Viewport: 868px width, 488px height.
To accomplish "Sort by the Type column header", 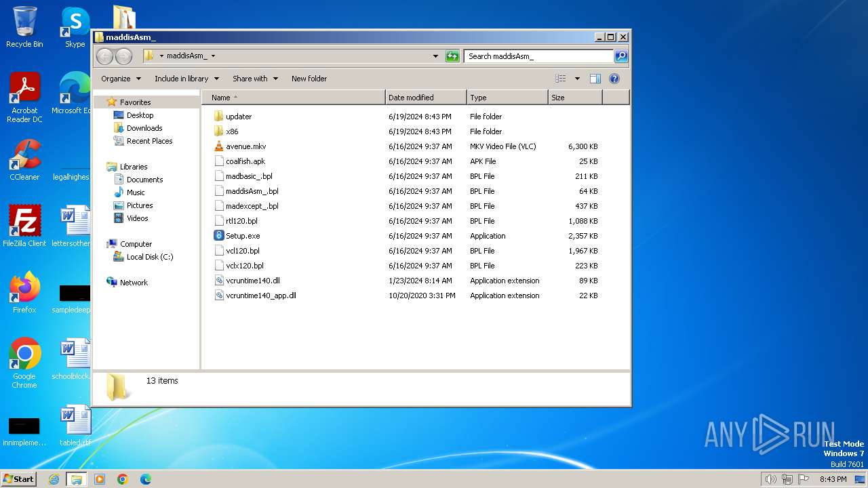I will [x=507, y=98].
